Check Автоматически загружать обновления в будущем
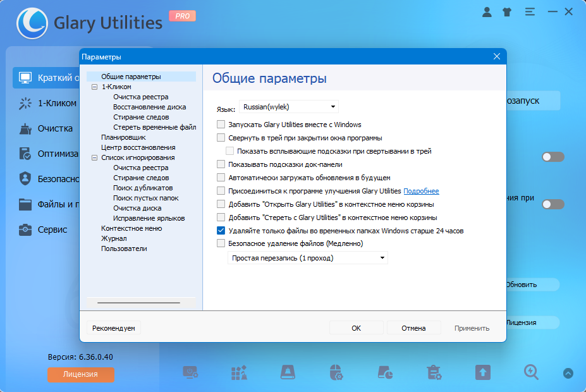 tap(221, 177)
